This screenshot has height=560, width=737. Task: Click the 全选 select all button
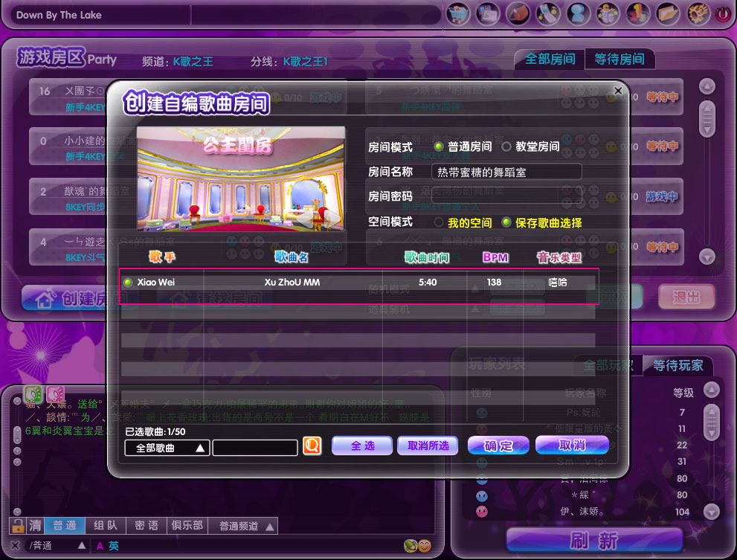362,445
